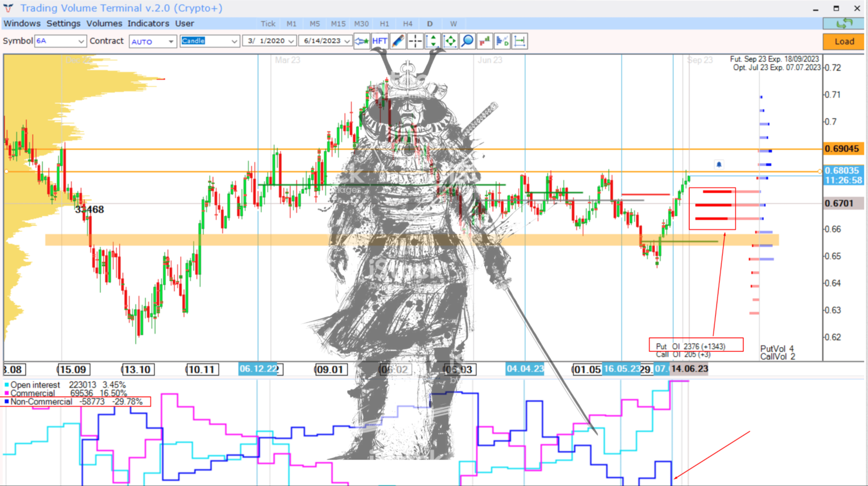This screenshot has height=486, width=868.
Task: Click the 15.09 date label on time axis
Action: (x=73, y=370)
